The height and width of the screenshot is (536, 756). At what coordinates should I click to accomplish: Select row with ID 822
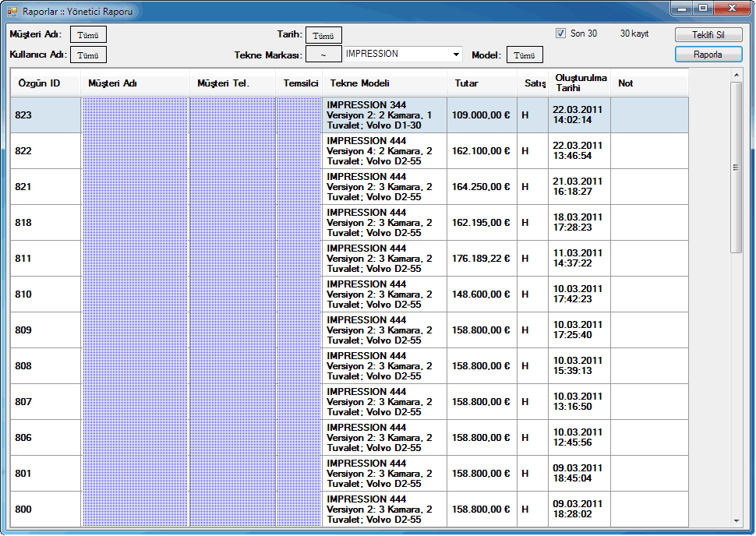coord(350,151)
